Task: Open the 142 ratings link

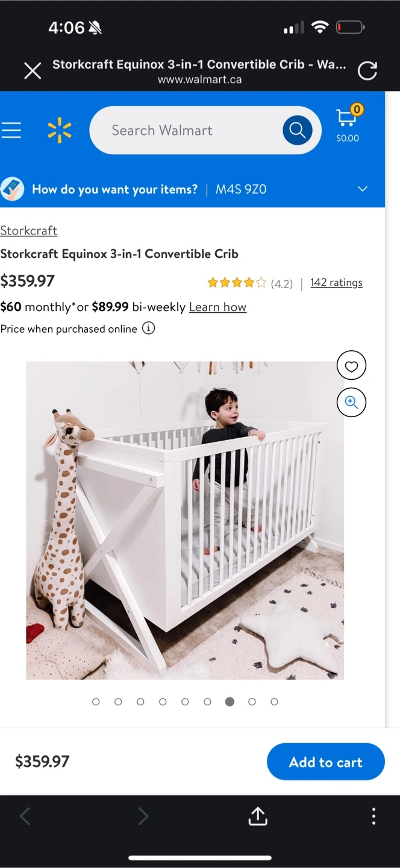Action: [336, 282]
